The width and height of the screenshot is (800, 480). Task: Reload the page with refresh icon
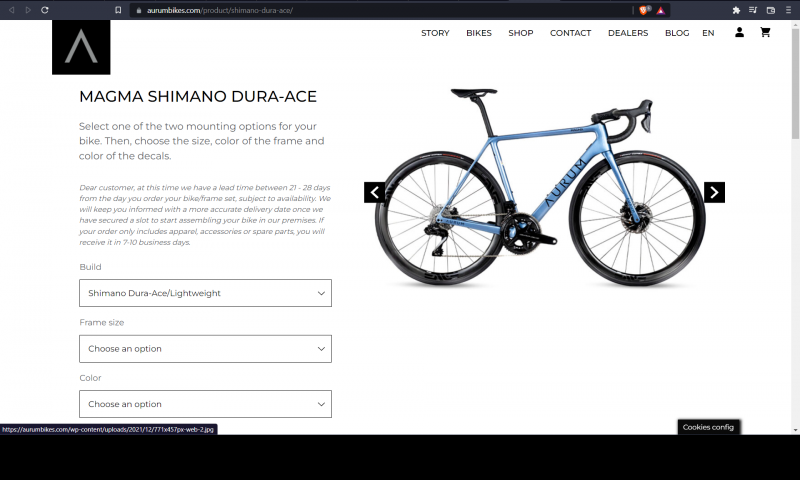coord(45,10)
